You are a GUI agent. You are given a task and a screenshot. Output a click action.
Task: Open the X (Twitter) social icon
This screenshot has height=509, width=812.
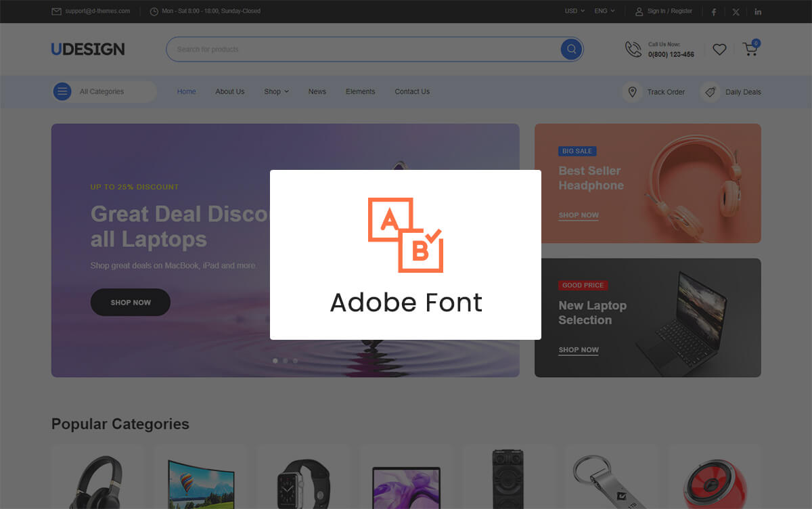point(736,12)
